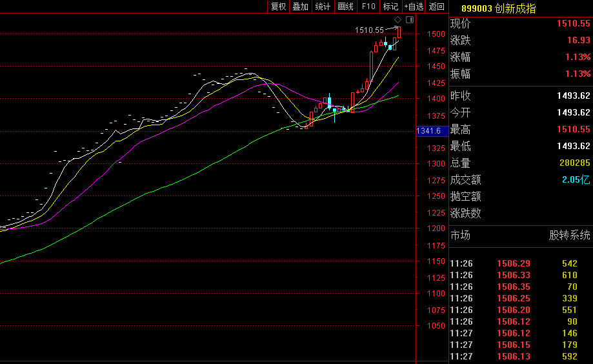Click the diamond marker icon above the chart
This screenshot has width=593, height=364.
click(397, 20)
